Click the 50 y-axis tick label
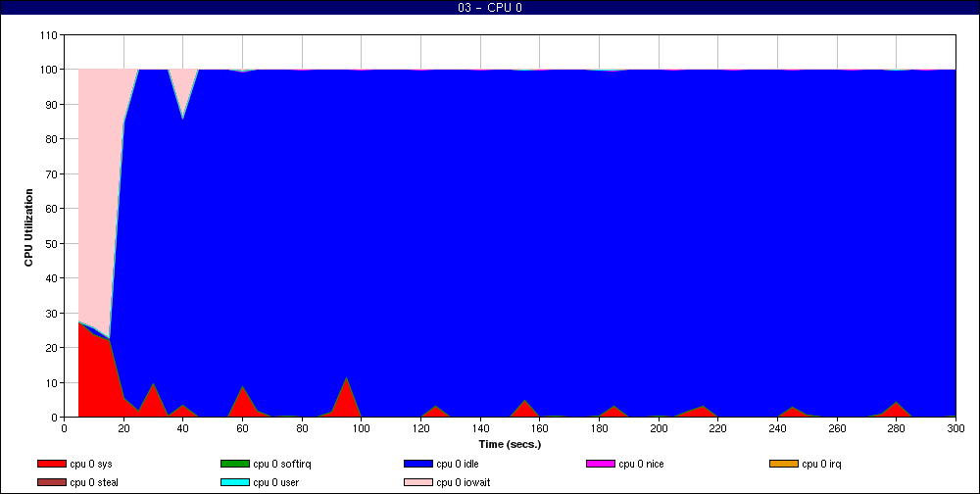980x494 pixels. click(53, 243)
